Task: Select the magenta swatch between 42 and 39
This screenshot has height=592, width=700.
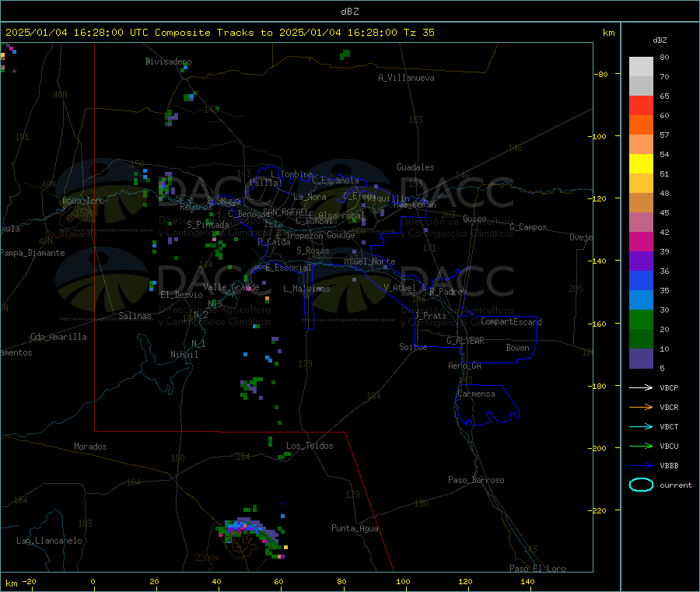Action: pos(641,241)
